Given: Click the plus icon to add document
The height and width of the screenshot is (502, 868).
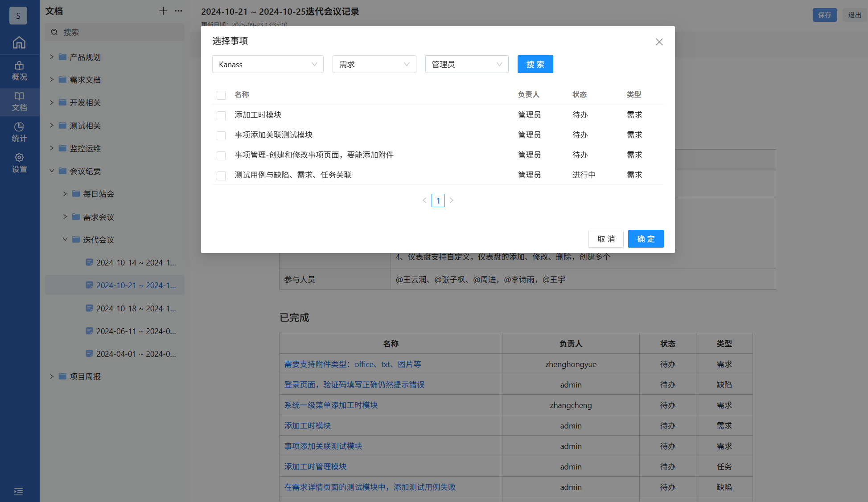Looking at the screenshot, I should click(x=163, y=11).
